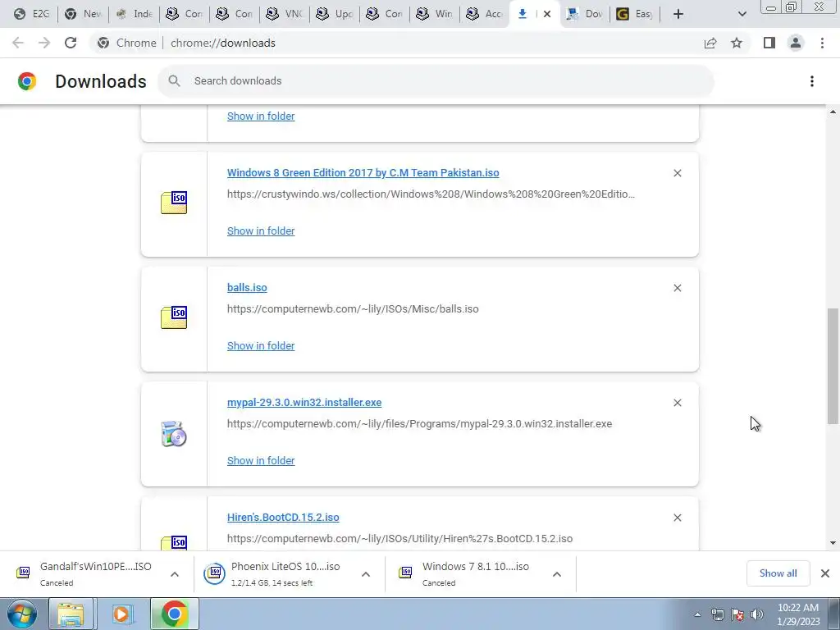This screenshot has width=840, height=630.
Task: Switch to the Dov tab
Action: click(585, 14)
